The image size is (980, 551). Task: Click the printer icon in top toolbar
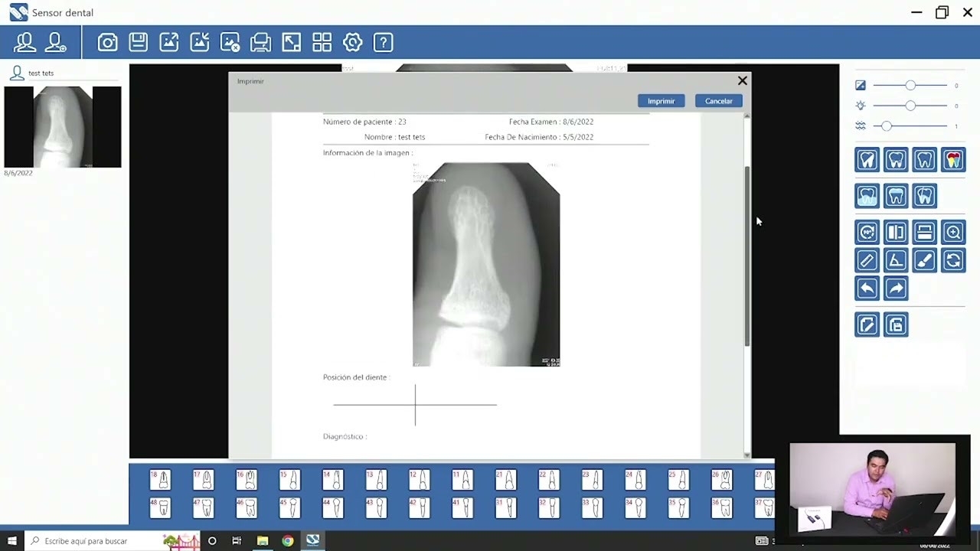(x=260, y=42)
